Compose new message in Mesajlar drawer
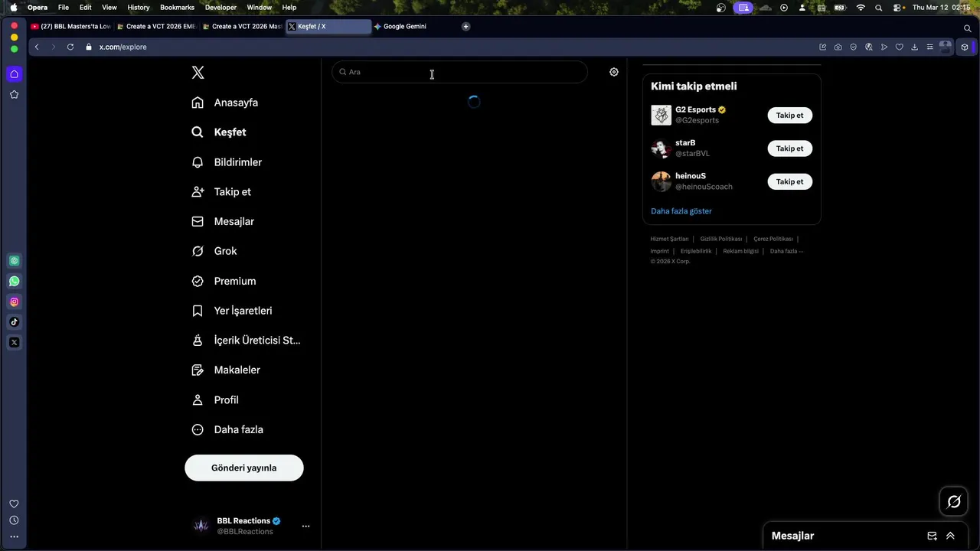Image resolution: width=980 pixels, height=551 pixels. 932,536
